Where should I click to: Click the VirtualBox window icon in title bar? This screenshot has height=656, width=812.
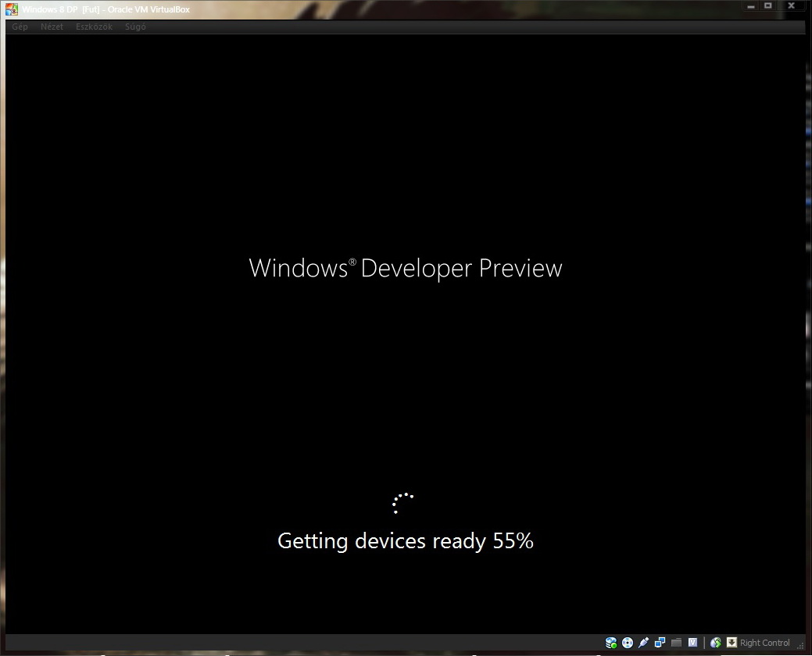12,9
